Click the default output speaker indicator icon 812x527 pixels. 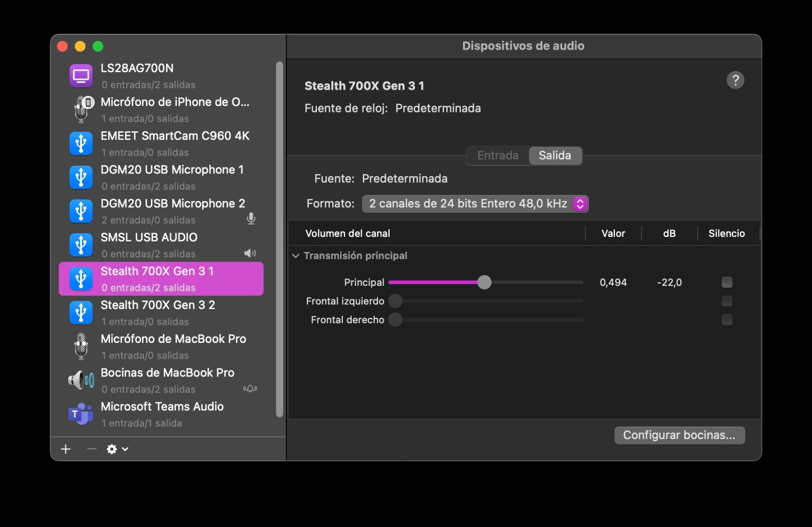250,253
